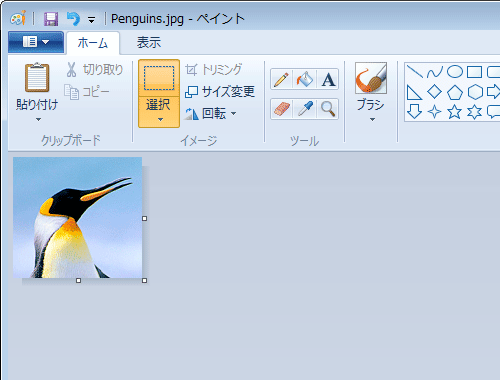Click the Paint application icon in title bar
The height and width of the screenshot is (380, 500).
point(18,18)
